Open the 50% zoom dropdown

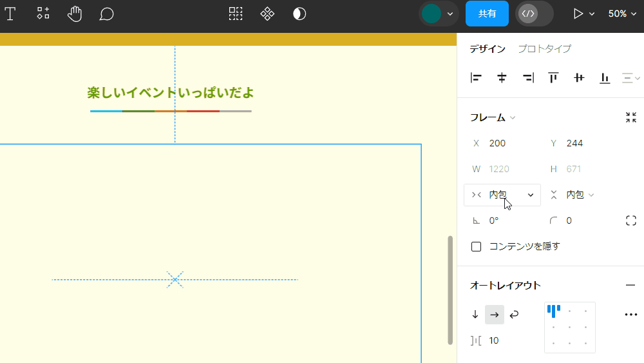(x=622, y=14)
